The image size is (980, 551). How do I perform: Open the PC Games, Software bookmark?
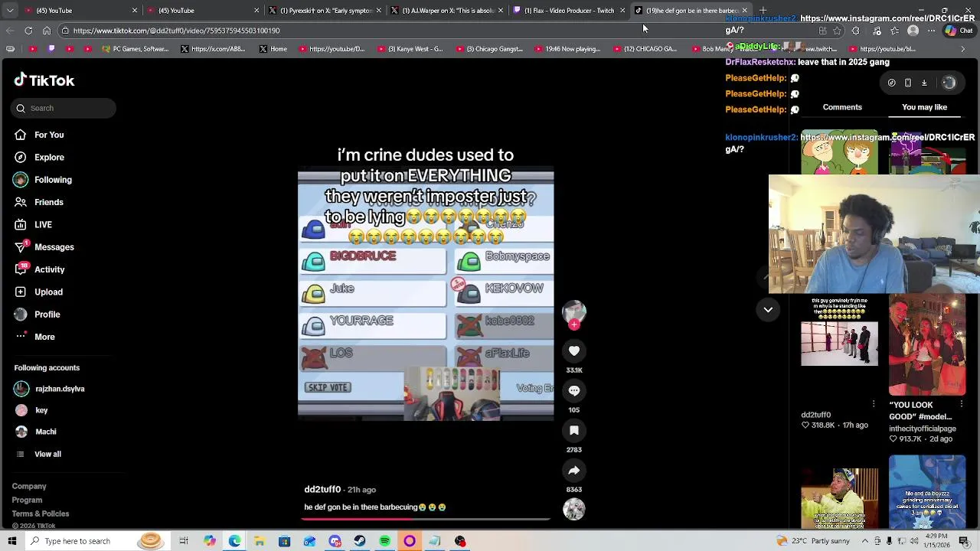click(134, 49)
